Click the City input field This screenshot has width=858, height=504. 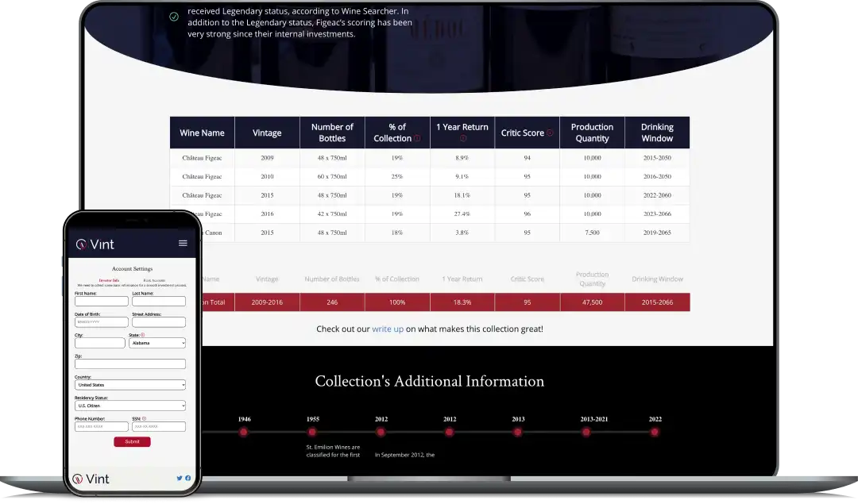click(x=99, y=343)
